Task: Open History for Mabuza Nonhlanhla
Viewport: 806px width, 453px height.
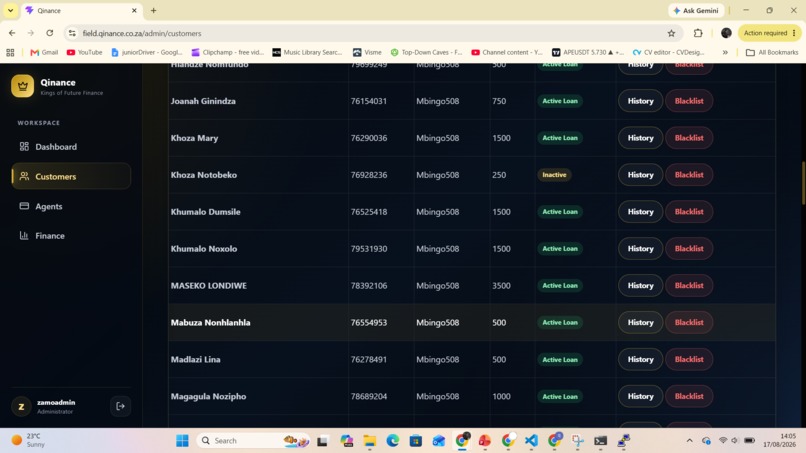Action: 640,322
